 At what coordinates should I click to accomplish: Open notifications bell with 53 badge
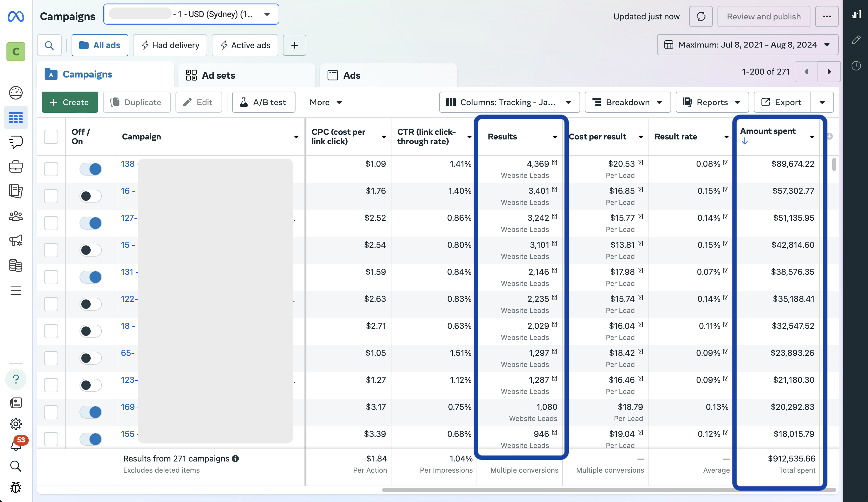click(x=16, y=445)
